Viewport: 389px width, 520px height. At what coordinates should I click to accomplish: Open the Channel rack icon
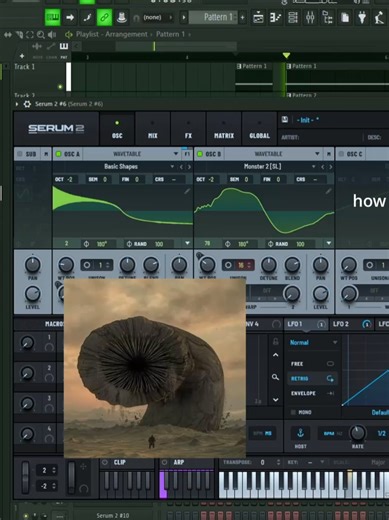pos(293,17)
